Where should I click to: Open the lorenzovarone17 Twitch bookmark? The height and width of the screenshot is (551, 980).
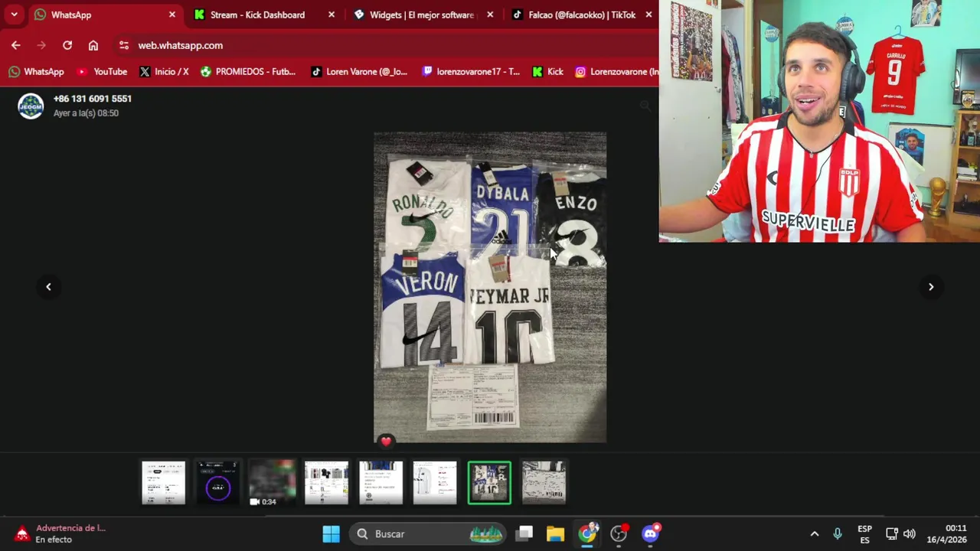471,72
